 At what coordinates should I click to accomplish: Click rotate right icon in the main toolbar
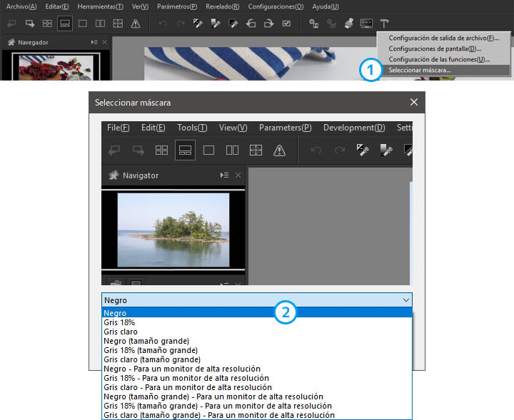click(x=268, y=24)
